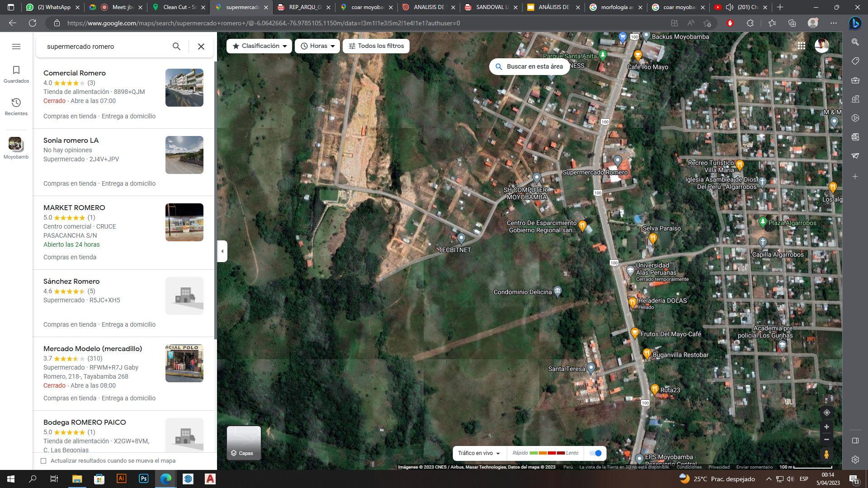Viewport: 868px width, 488px height.
Task: Open Photoshop from taskbar
Action: coord(143,479)
